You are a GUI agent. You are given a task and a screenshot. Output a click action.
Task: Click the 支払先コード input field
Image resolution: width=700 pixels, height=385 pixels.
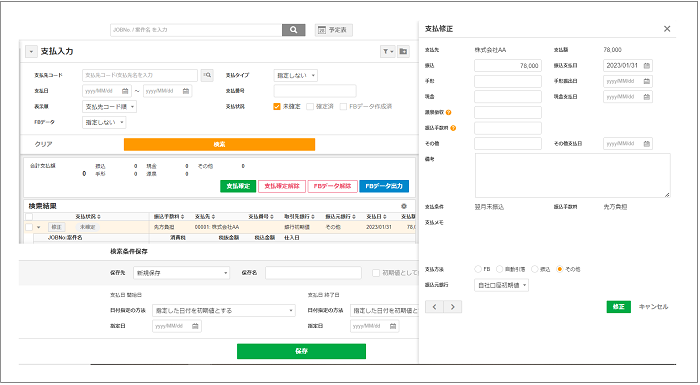pyautogui.click(x=140, y=75)
